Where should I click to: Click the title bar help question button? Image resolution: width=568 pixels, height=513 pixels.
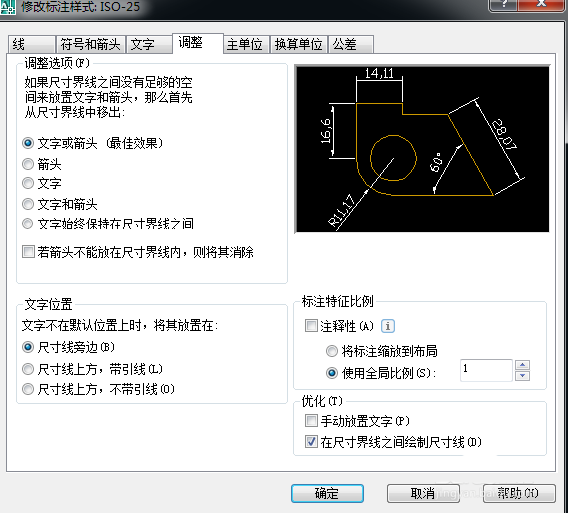click(503, 4)
